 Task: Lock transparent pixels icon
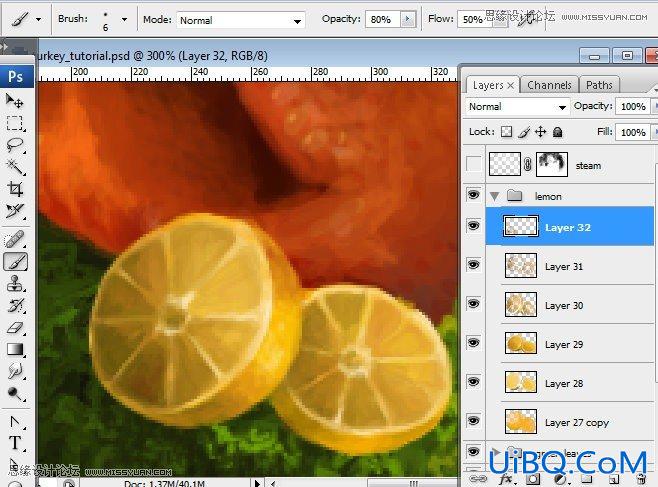507,132
